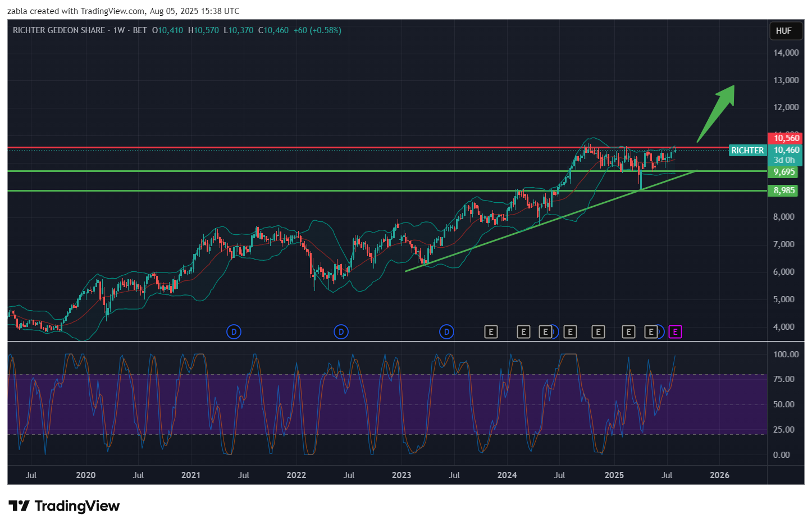Click the 14,000 price axis label
This screenshot has width=812, height=527.
tap(786, 53)
